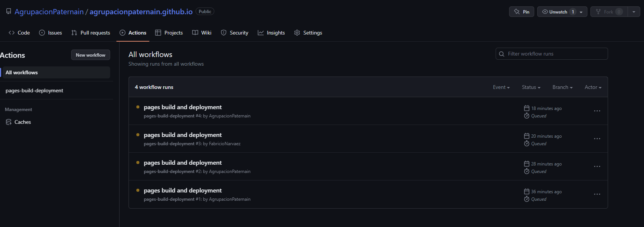
Task: Click the repository icon beside AgrupacionPaternain
Action: pyautogui.click(x=9, y=12)
